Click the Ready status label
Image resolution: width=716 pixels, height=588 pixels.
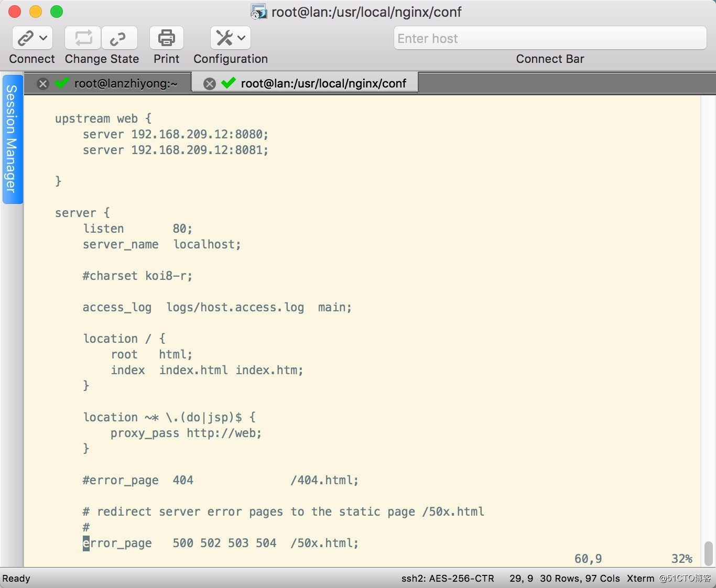(x=16, y=579)
